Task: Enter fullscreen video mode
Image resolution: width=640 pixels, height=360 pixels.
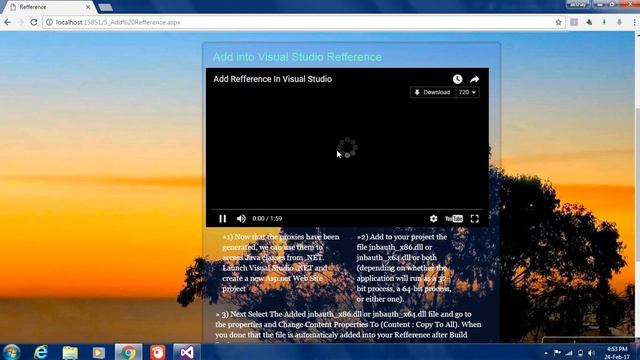Action: 475,219
